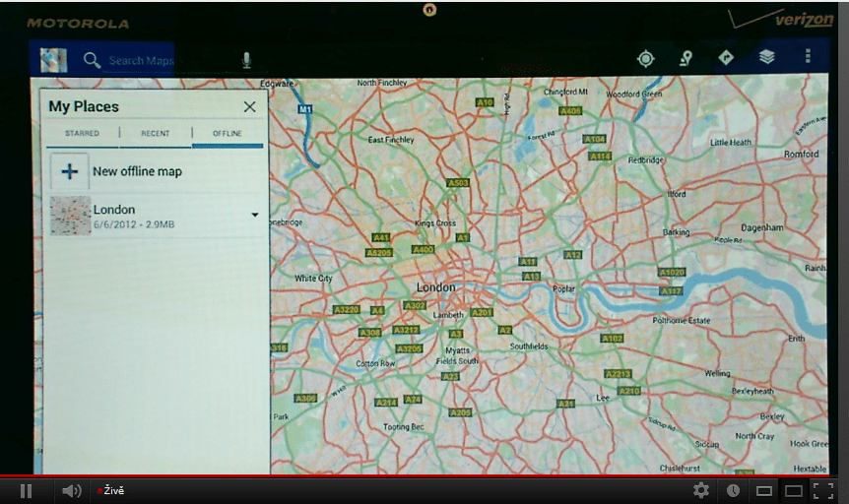Click the Tooting Bec map label
The height and width of the screenshot is (504, 849).
pyautogui.click(x=404, y=426)
